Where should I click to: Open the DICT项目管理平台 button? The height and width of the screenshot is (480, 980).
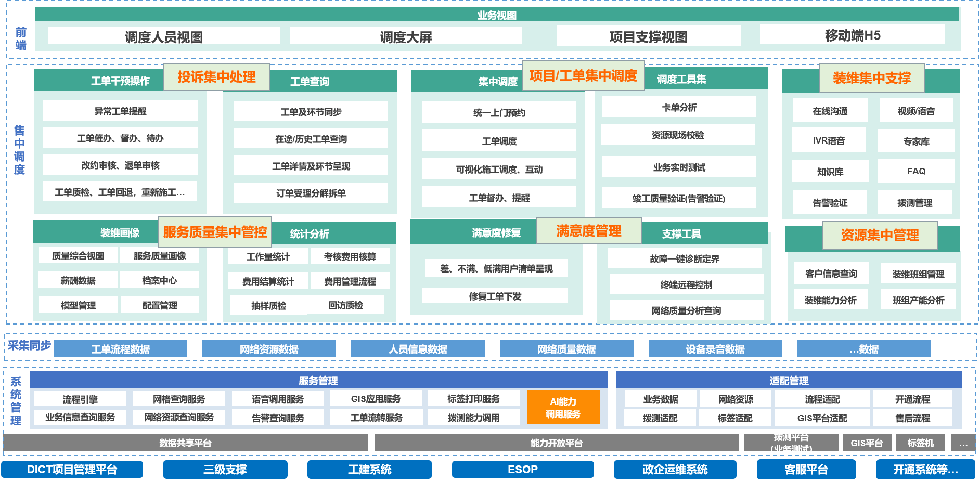tap(72, 470)
